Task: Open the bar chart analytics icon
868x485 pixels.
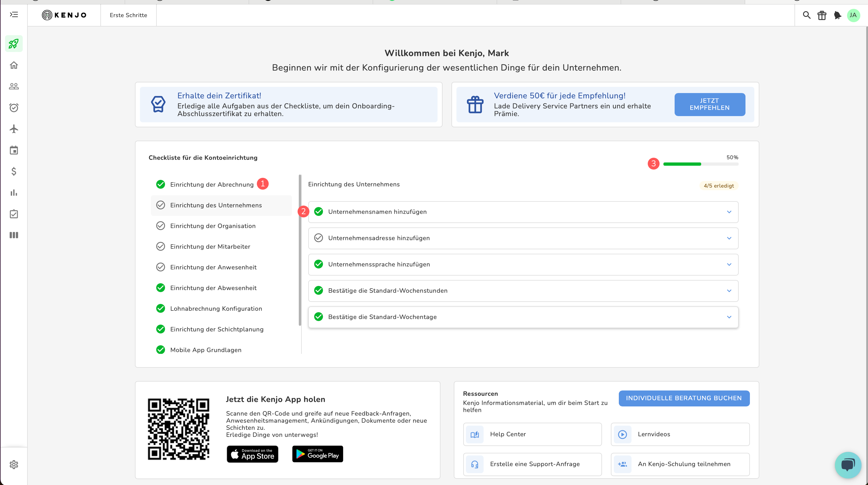Action: pyautogui.click(x=14, y=193)
